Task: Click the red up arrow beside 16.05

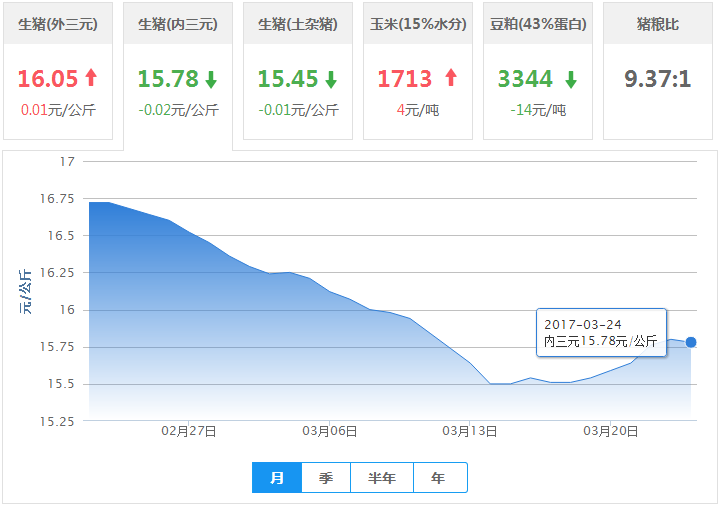Action: (92, 79)
